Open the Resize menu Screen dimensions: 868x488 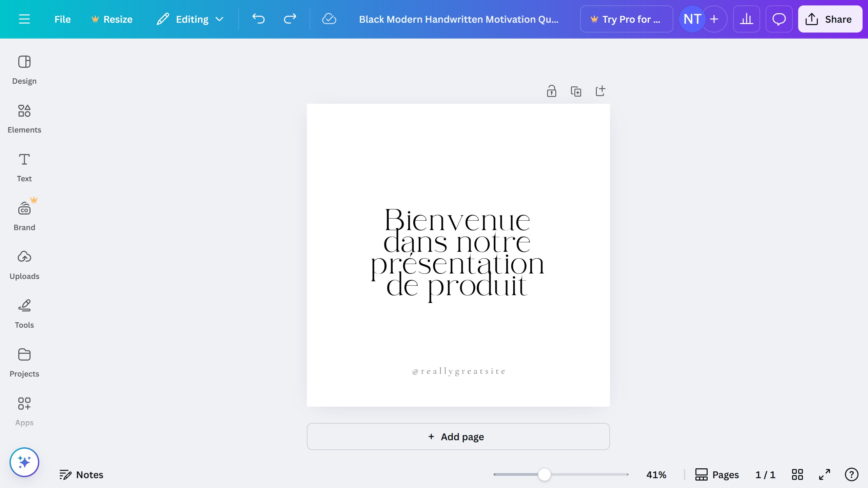112,19
